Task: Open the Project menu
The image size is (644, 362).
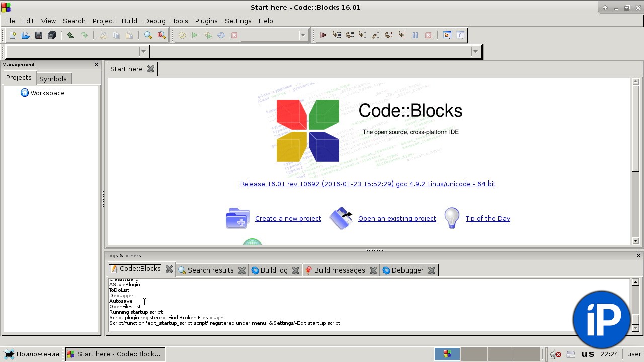Action: click(x=103, y=21)
